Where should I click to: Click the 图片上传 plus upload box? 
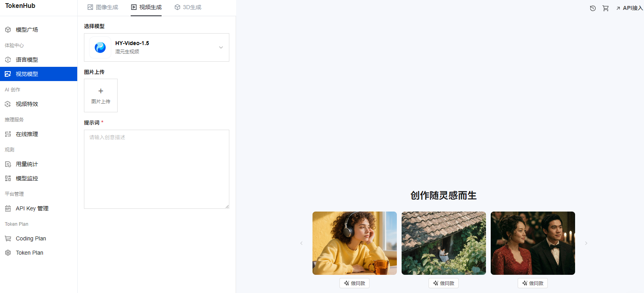tap(101, 95)
